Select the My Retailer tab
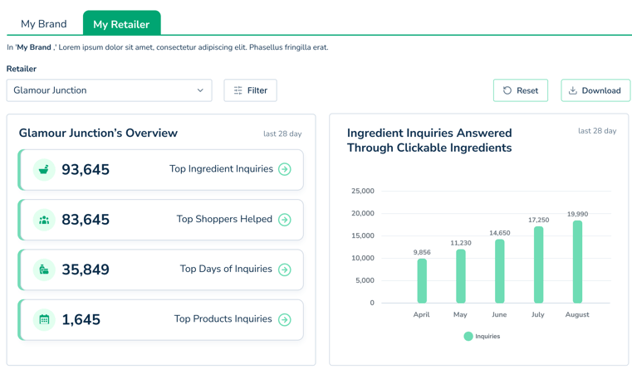The width and height of the screenshot is (632, 369). pos(122,23)
